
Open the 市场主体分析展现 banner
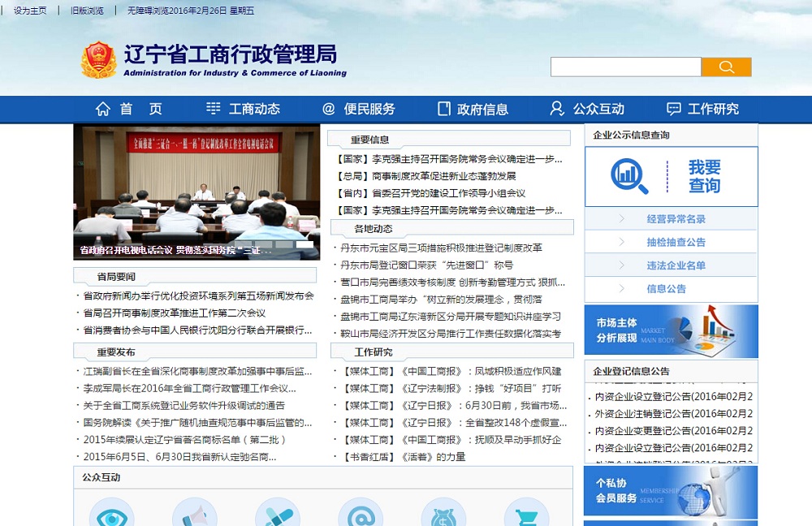click(671, 331)
